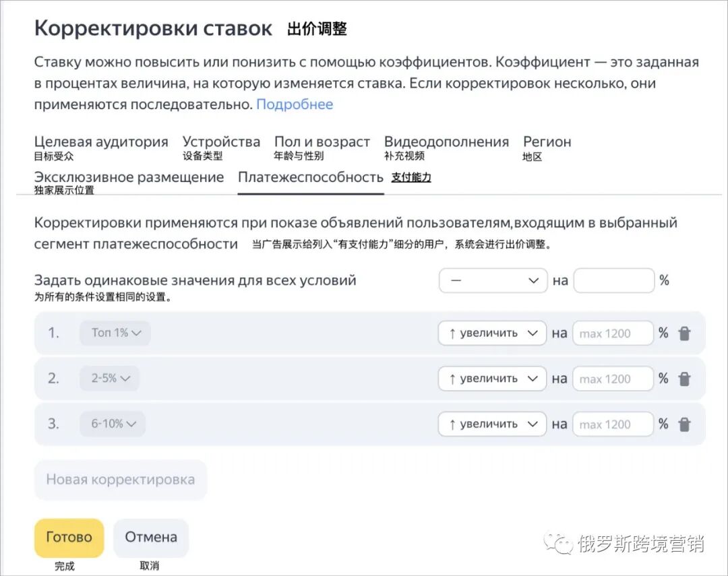Open the Топ 1% segment selector

(115, 333)
